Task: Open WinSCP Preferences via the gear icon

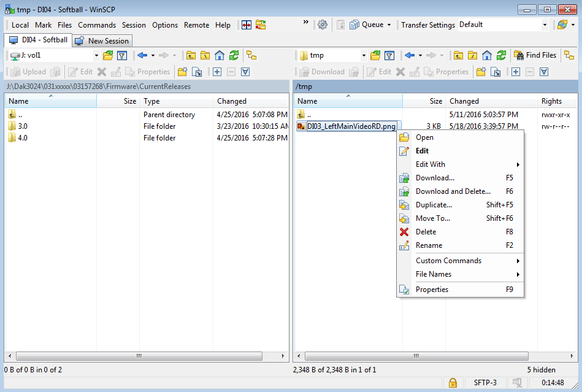Action: click(x=323, y=25)
